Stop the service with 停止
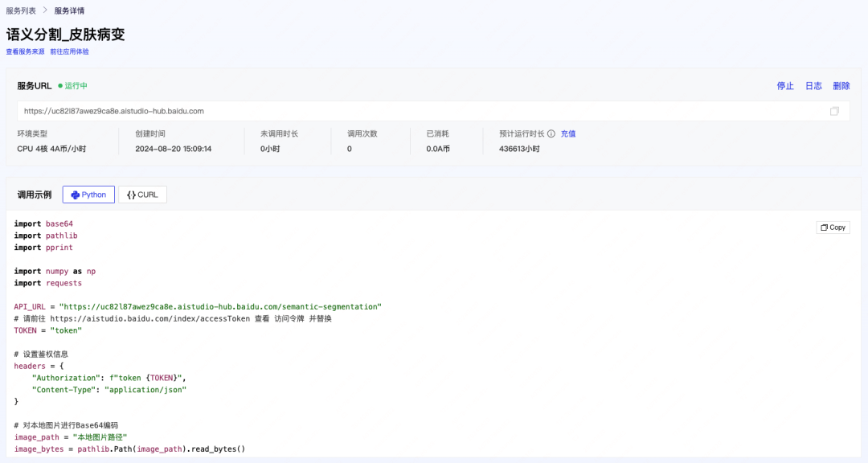The height and width of the screenshot is (463, 868). point(785,86)
